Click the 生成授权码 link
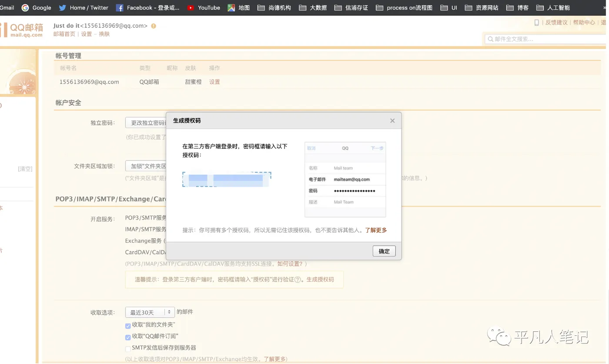Image resolution: width=609 pixels, height=364 pixels. 320,280
